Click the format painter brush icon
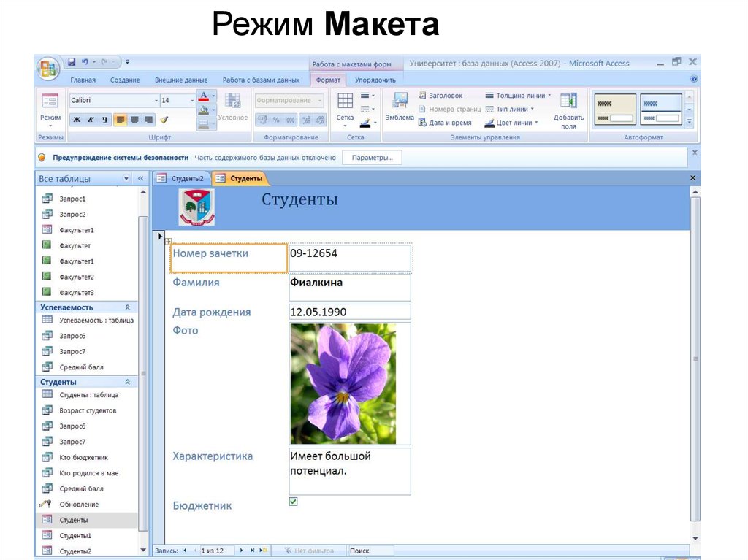This screenshot has width=748, height=560. [x=164, y=120]
